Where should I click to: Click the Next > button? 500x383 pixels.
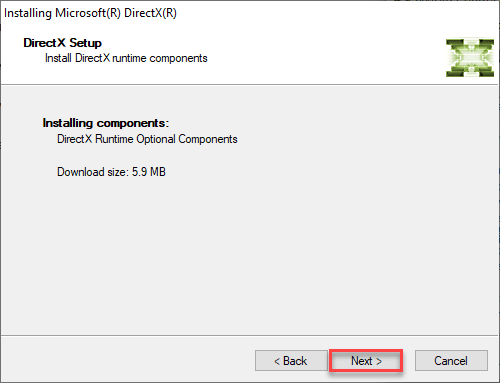366,360
